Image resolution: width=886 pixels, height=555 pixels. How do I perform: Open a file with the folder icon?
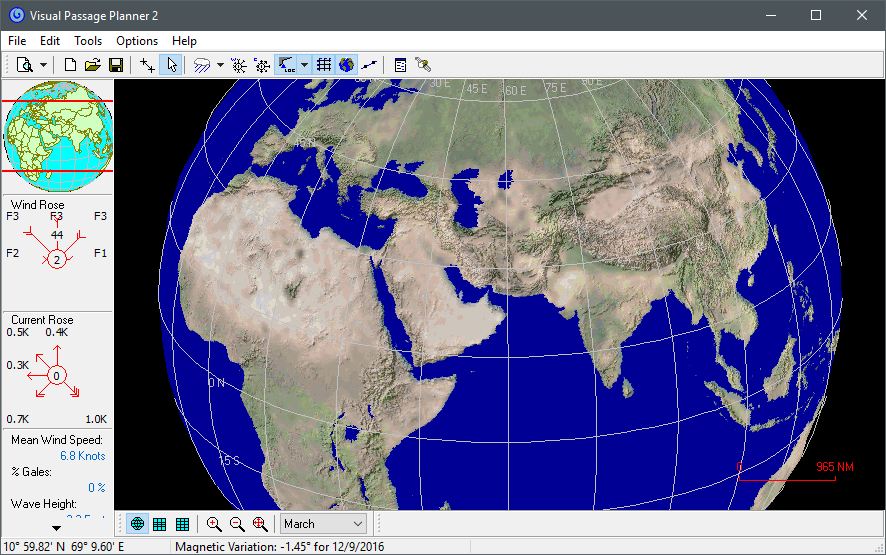pos(93,65)
